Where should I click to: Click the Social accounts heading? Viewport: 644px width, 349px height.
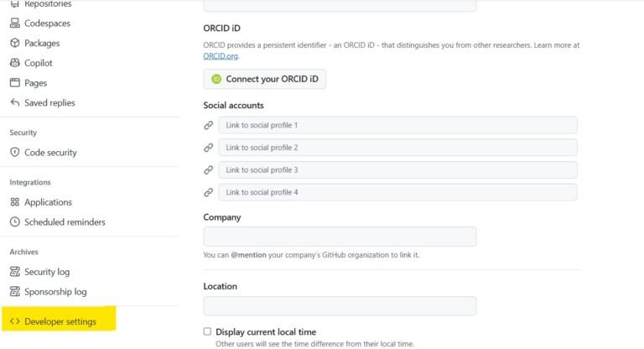(233, 105)
